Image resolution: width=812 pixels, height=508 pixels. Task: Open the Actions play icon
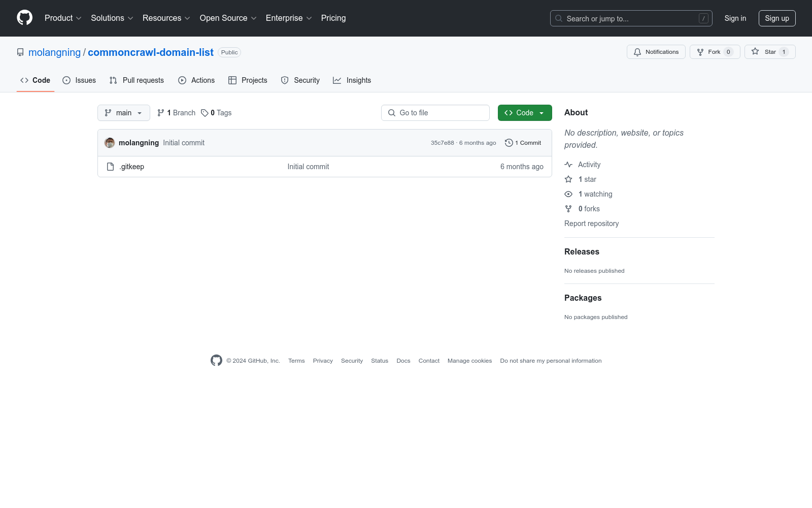[182, 80]
